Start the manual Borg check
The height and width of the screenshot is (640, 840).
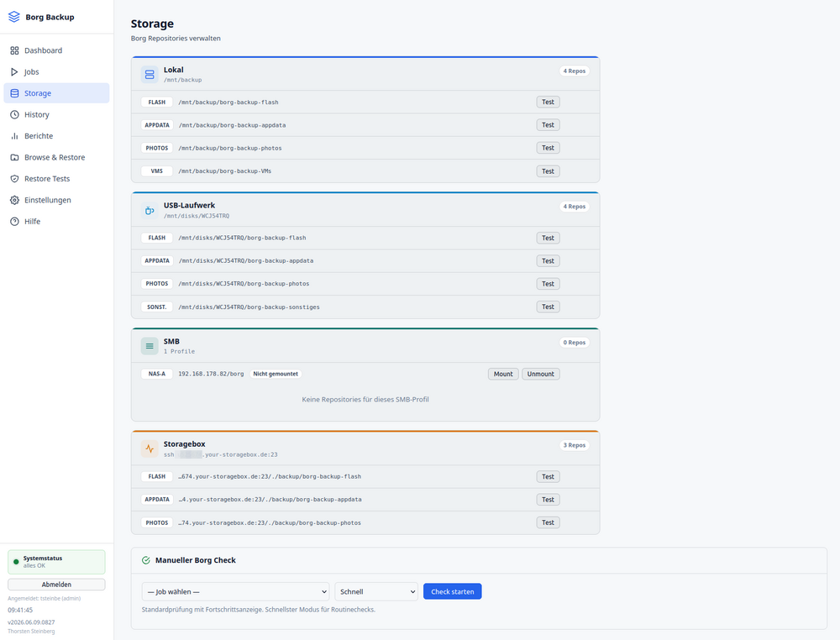452,591
